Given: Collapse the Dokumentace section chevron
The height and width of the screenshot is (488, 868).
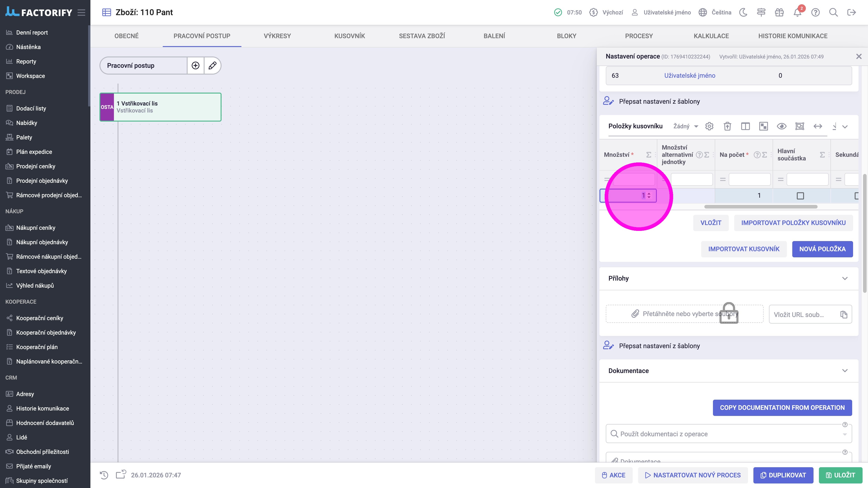Looking at the screenshot, I should [845, 371].
